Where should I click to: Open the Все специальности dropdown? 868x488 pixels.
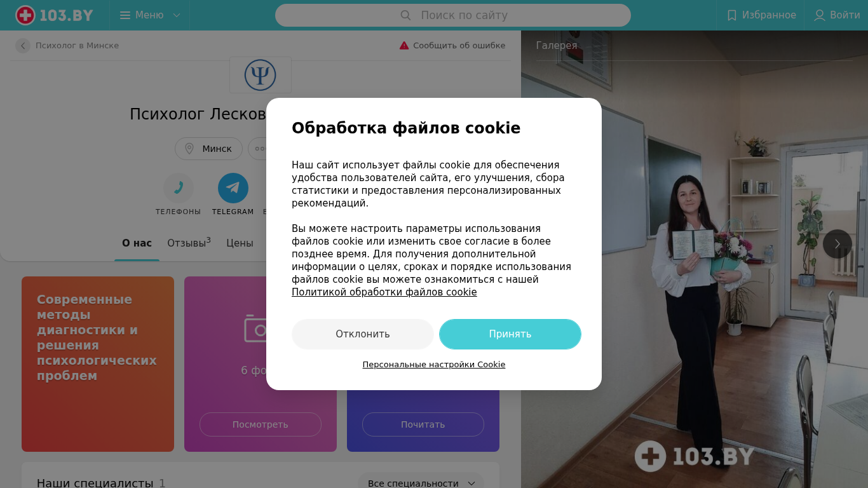click(421, 483)
